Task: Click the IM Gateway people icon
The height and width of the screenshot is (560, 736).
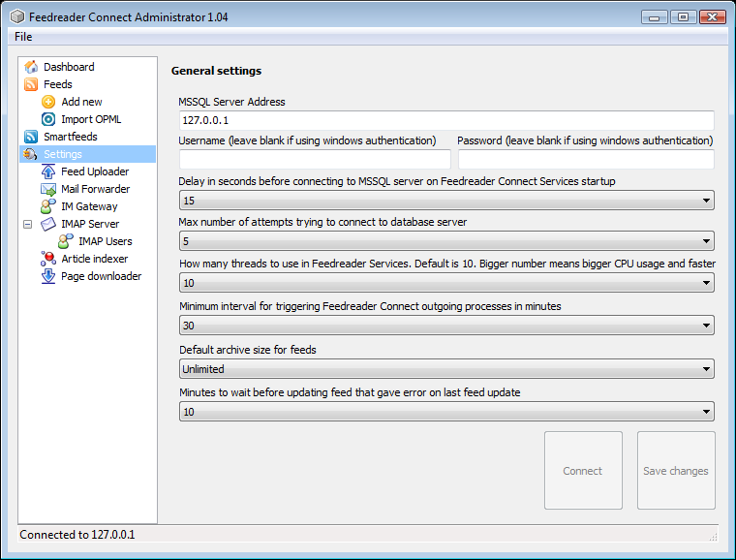Action: coord(49,206)
